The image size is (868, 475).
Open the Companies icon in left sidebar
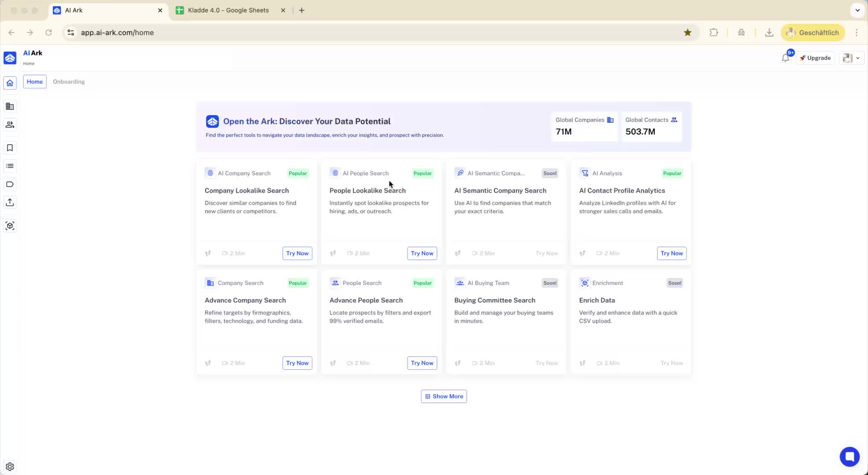coord(10,106)
